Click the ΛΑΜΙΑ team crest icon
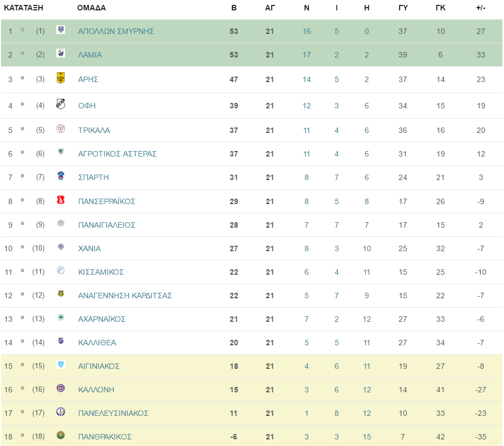 (61, 53)
